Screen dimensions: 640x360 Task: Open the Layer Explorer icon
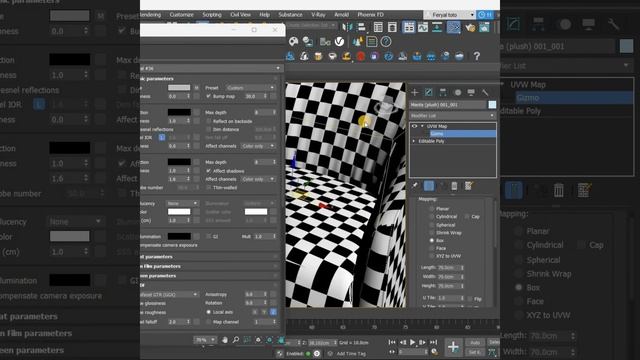click(392, 27)
